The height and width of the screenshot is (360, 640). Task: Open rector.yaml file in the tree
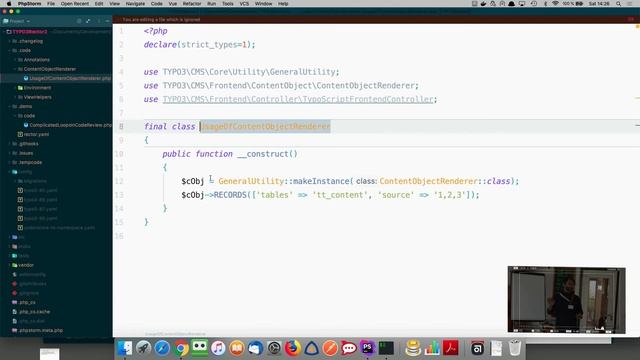[x=36, y=134]
